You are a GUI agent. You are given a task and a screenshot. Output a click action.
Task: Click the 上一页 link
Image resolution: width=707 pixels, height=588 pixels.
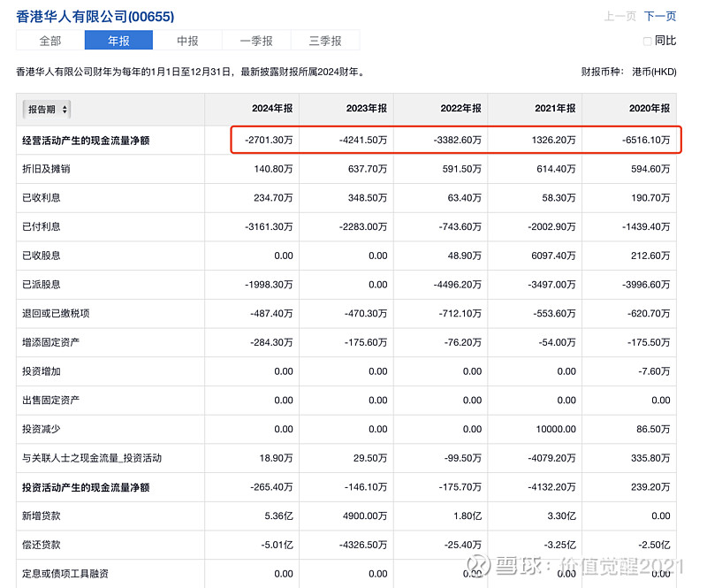620,16
